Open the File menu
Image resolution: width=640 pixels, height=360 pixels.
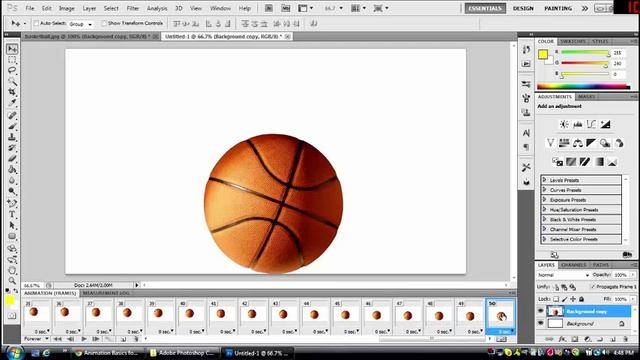coord(30,8)
